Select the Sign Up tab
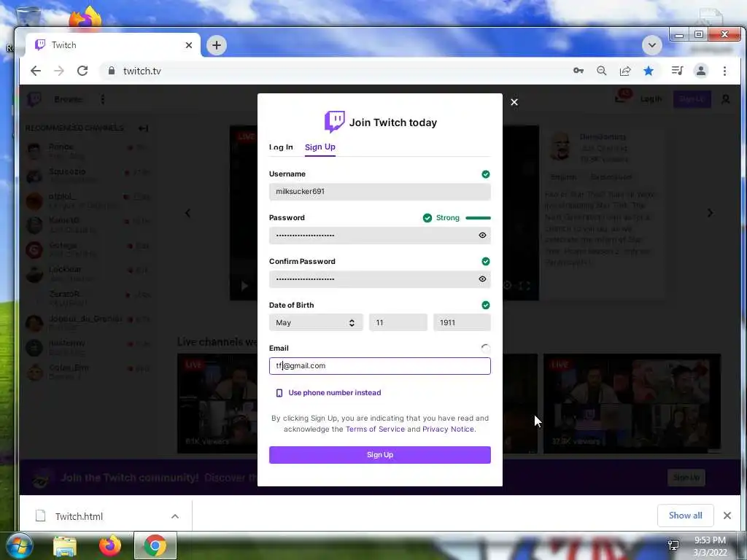 320,147
